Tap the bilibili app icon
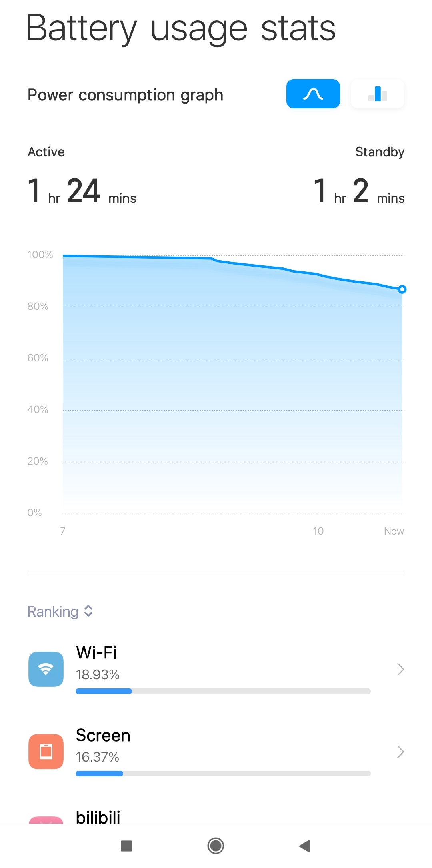 46,820
